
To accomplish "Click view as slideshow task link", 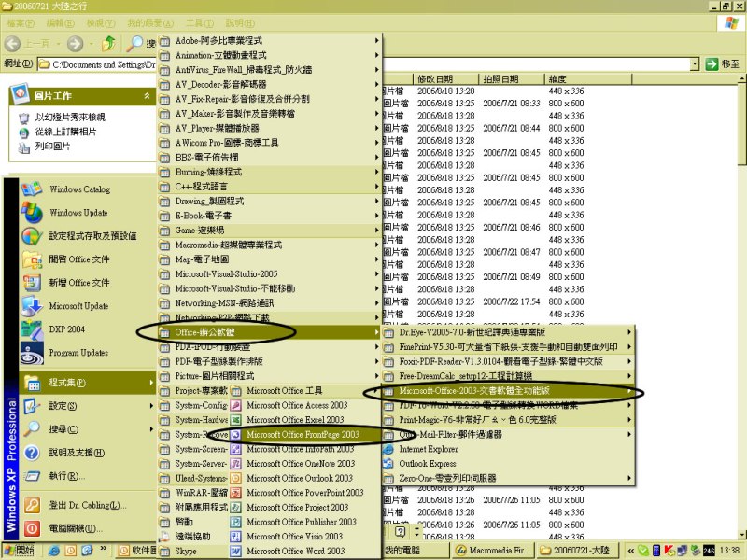I will tap(70, 118).
